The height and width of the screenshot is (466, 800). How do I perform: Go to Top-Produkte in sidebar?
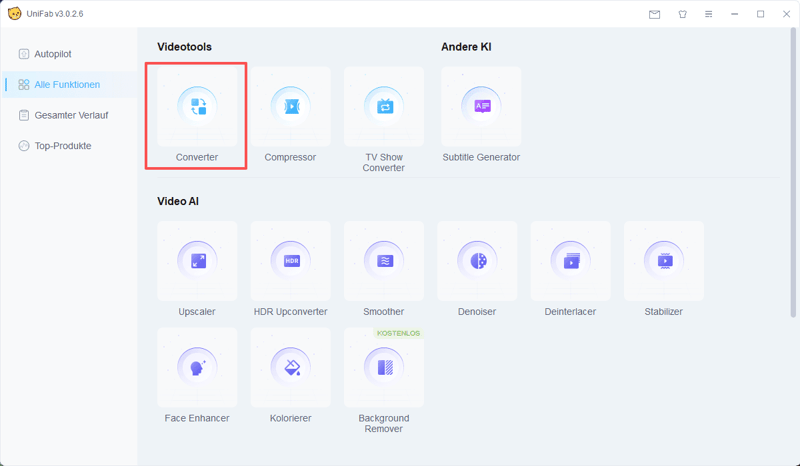click(x=62, y=146)
